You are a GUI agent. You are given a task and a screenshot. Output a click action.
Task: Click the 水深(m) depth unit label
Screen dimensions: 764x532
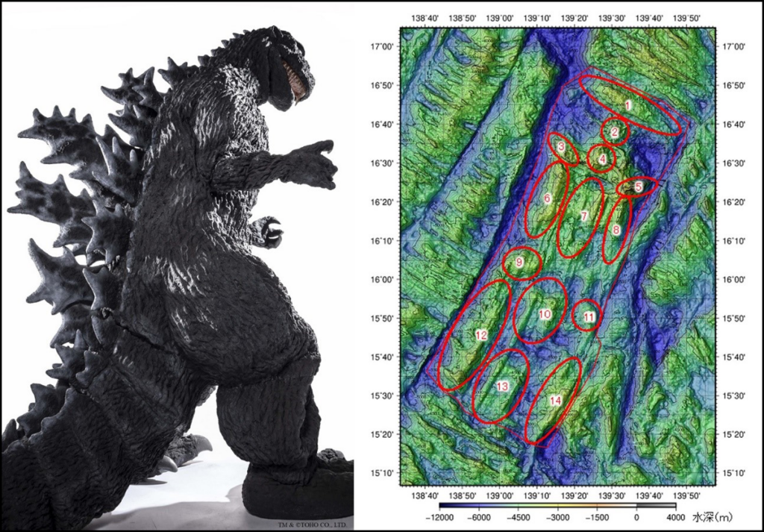click(712, 517)
